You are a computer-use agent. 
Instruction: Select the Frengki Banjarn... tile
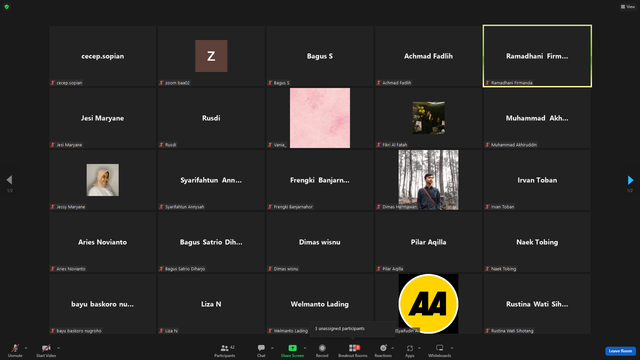tap(320, 180)
